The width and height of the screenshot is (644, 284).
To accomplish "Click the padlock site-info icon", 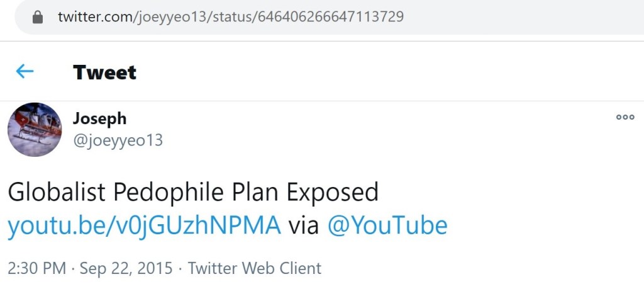I will [x=38, y=17].
